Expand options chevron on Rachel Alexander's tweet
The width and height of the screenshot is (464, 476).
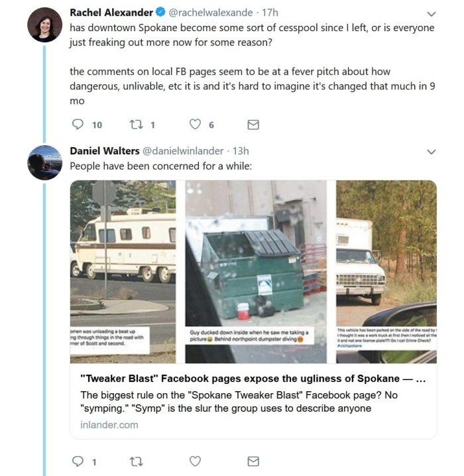click(432, 13)
